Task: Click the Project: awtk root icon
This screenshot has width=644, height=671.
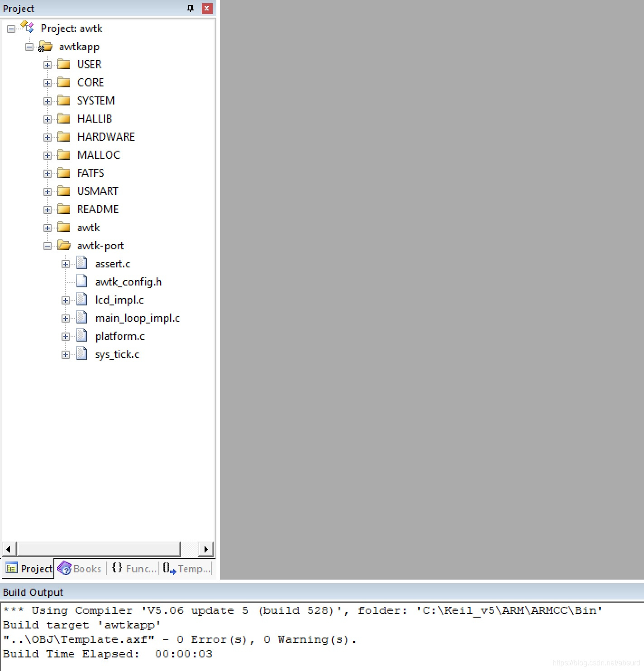Action: point(27,27)
